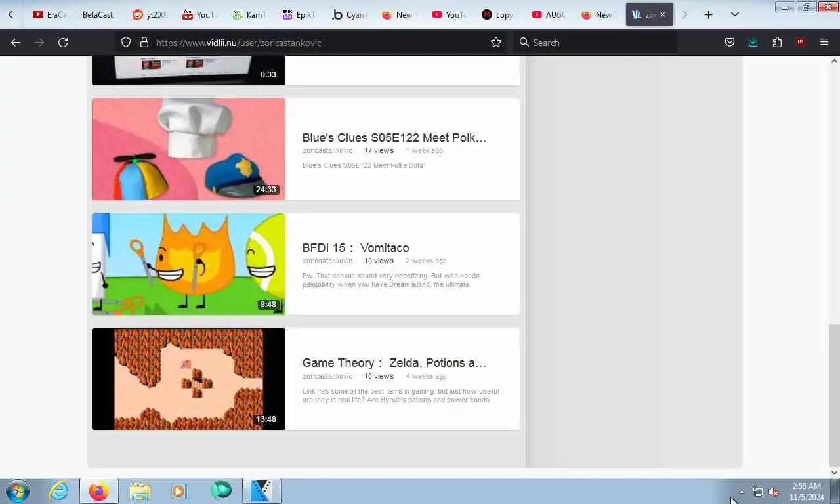Open teal globe app in taskbar

221,491
